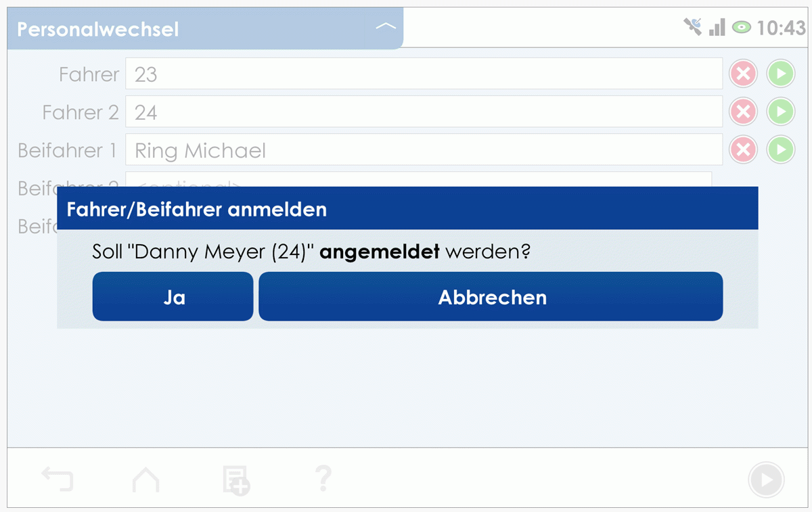Open the add document icon
This screenshot has height=512, width=812.
[x=236, y=480]
